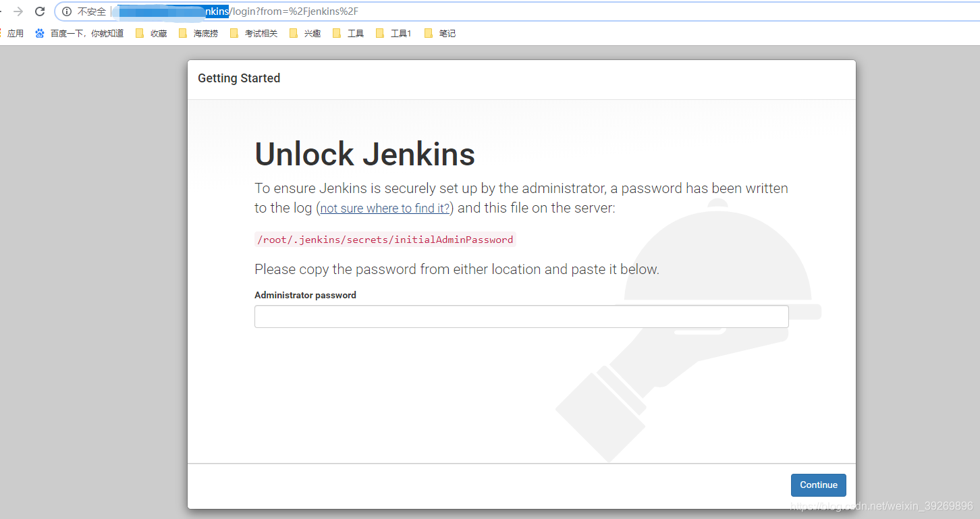Open the 收藏 bookmark folder
The image size is (980, 519).
[x=151, y=33]
